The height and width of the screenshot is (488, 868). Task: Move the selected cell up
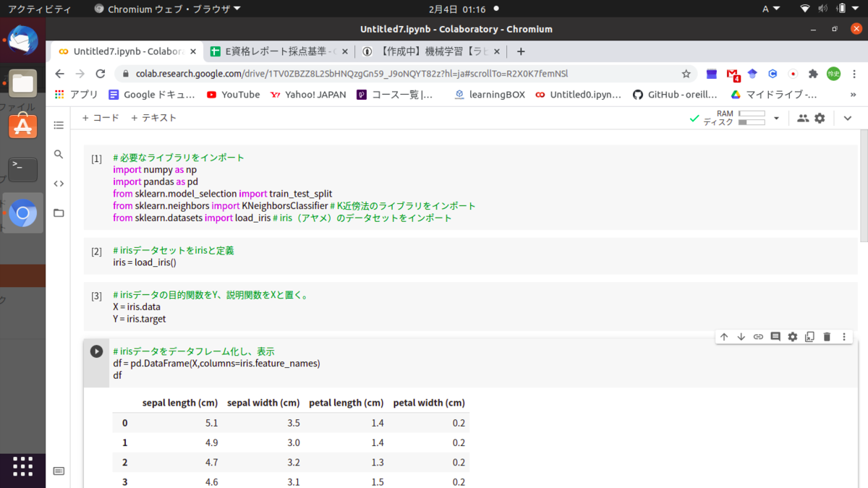pos(724,337)
